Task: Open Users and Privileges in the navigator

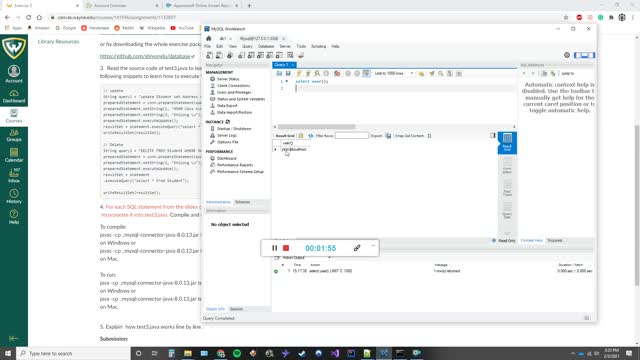Action: (234, 92)
